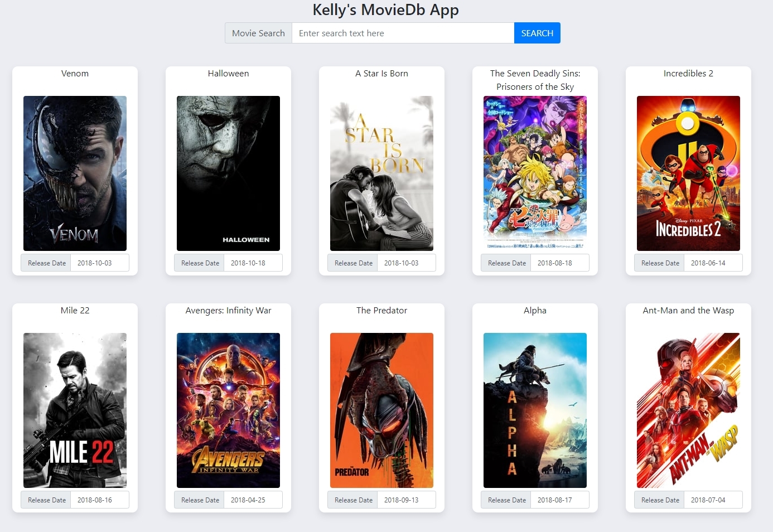Click Halloween's release date 2018-10-18

click(253, 263)
